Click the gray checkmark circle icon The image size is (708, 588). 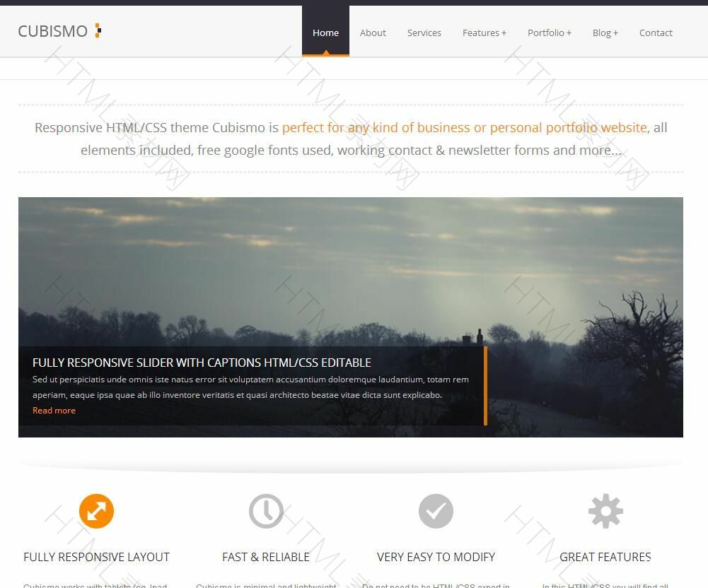(436, 511)
